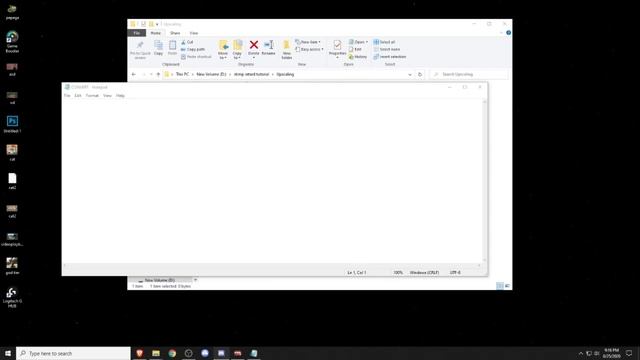
Task: Click the Windows Start button
Action: click(8, 353)
